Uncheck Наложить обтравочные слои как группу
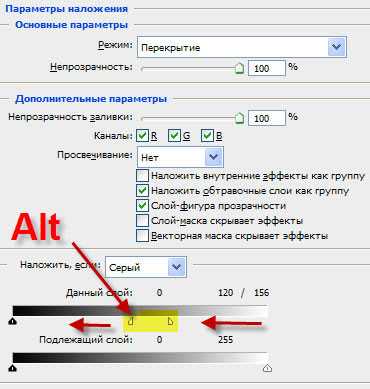This screenshot has height=389, width=370. click(142, 191)
